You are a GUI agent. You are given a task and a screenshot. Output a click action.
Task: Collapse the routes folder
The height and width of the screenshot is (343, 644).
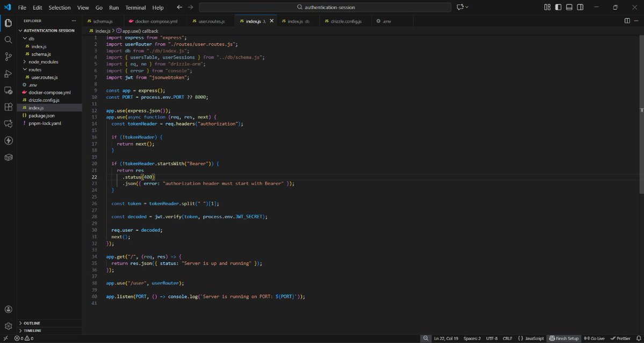(34, 69)
